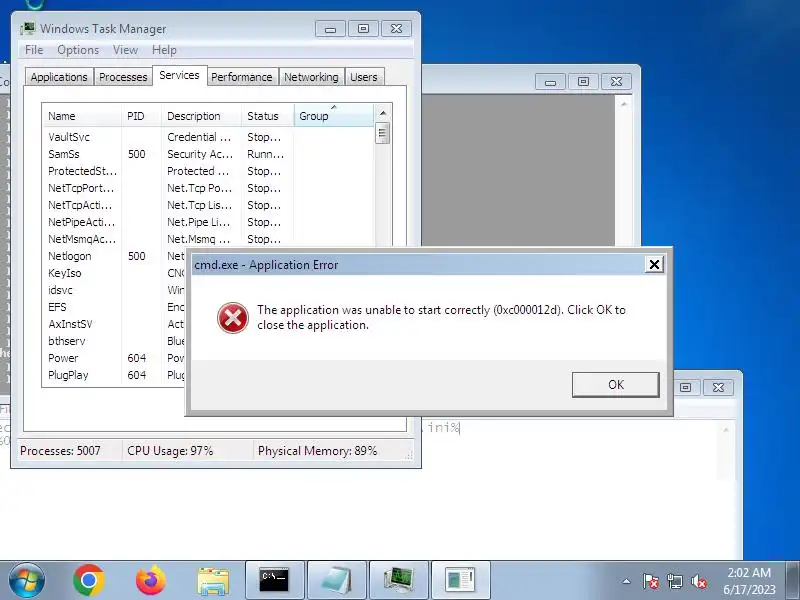Select the VaultSvc service row
800x600 pixels.
point(208,137)
